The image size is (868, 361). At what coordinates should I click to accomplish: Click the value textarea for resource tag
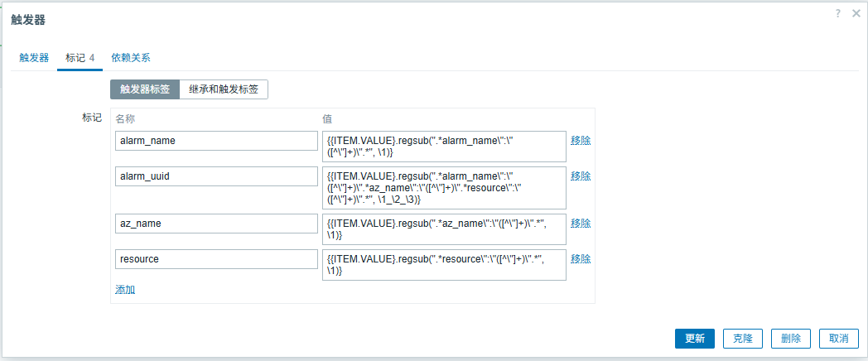tap(443, 265)
